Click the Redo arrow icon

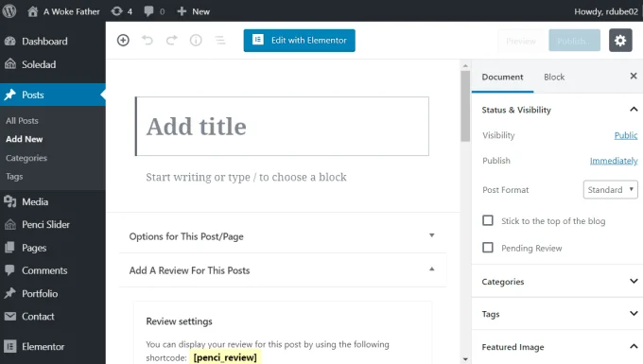coord(171,40)
